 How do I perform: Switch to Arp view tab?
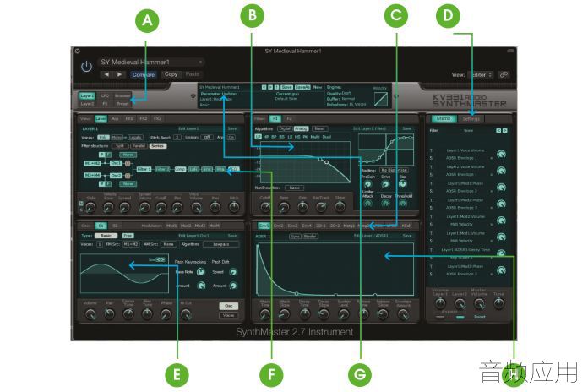pos(115,118)
